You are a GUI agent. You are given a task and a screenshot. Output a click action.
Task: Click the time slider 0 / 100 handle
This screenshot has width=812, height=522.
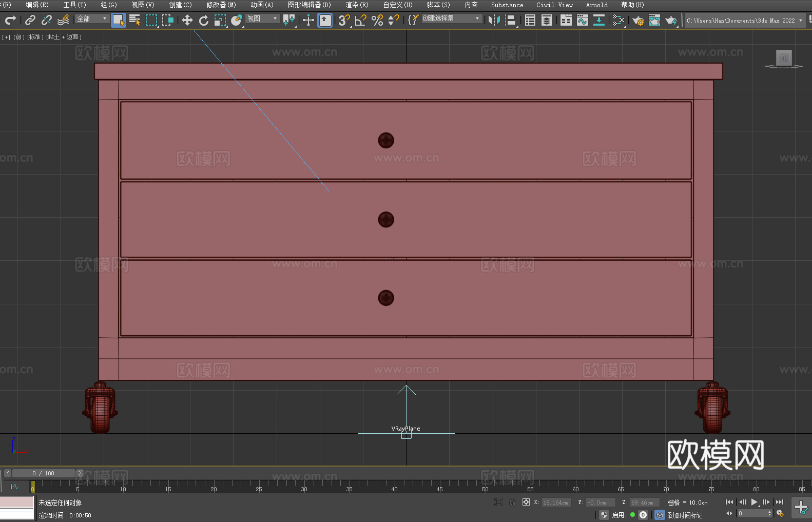(44, 473)
